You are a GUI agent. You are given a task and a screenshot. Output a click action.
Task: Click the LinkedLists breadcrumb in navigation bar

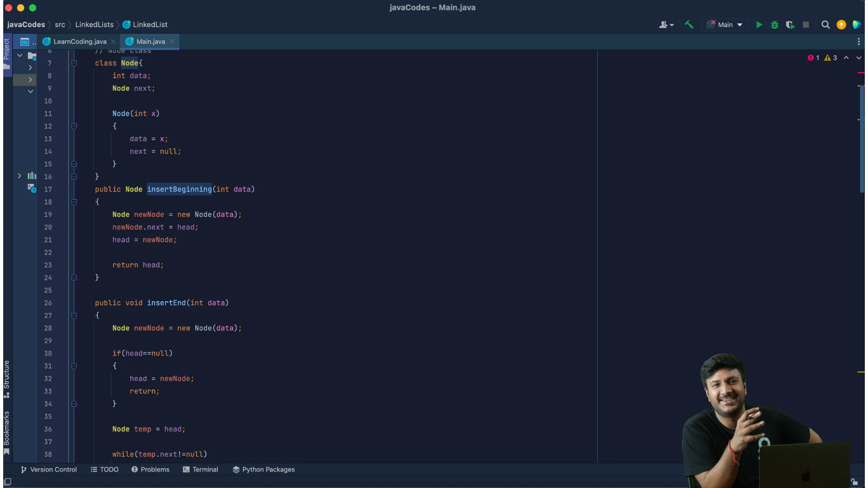(94, 25)
